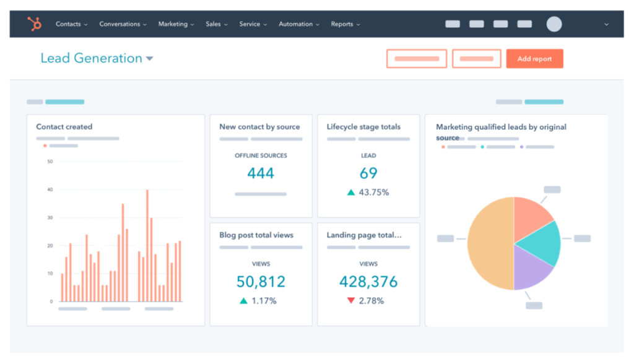This screenshot has height=364, width=634.
Task: Click the teal pie chart slice
Action: tap(539, 243)
